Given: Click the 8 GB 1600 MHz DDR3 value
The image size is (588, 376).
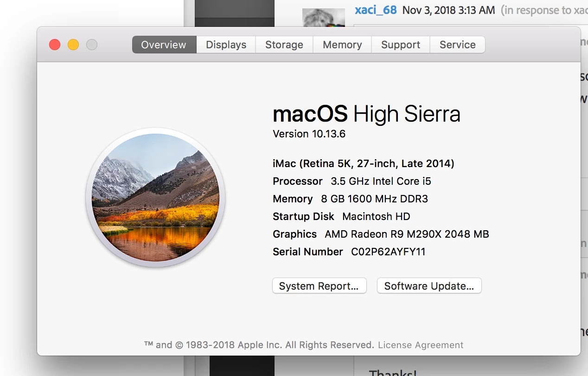Looking at the screenshot, I should coord(374,199).
